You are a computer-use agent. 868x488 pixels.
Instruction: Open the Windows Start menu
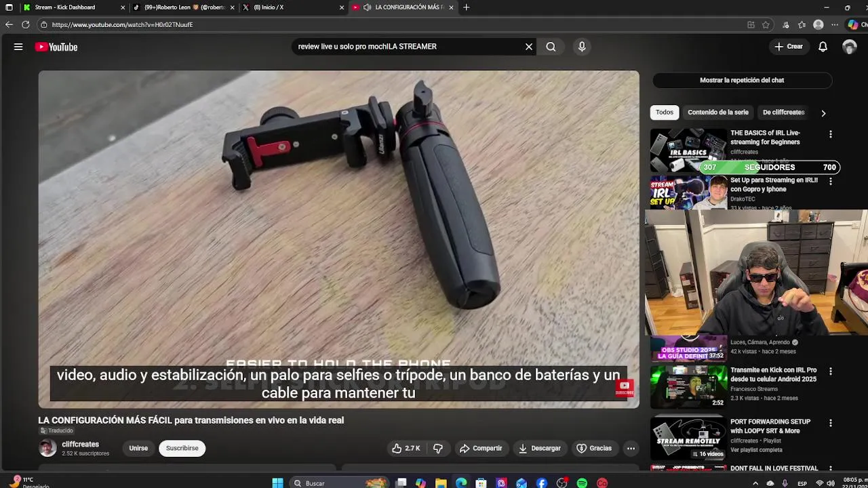pos(277,483)
